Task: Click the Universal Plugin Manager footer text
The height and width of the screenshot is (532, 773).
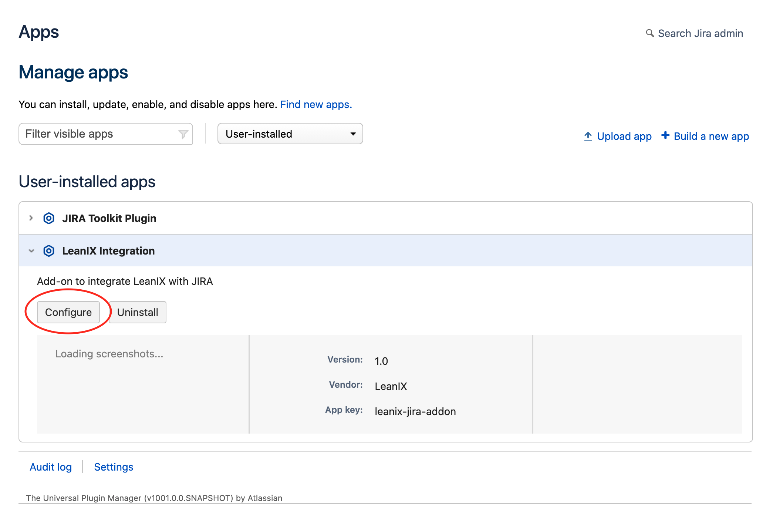Action: [x=154, y=498]
